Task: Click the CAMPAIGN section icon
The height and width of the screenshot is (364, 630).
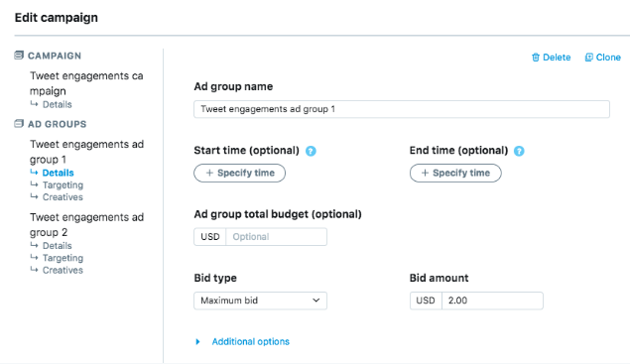Action: click(19, 56)
